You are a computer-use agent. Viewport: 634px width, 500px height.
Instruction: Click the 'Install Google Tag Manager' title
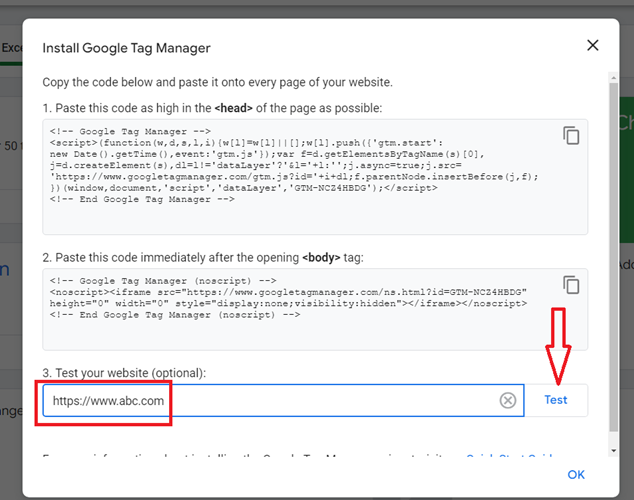[x=127, y=48]
